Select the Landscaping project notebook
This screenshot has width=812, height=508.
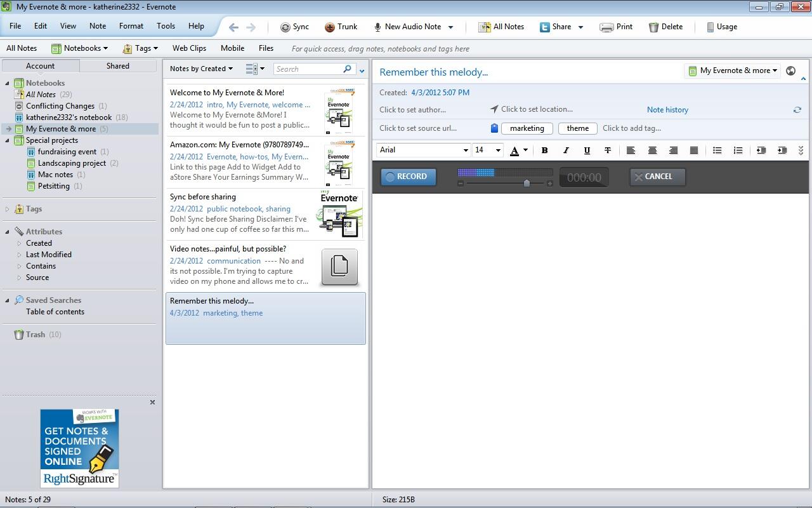tap(72, 163)
